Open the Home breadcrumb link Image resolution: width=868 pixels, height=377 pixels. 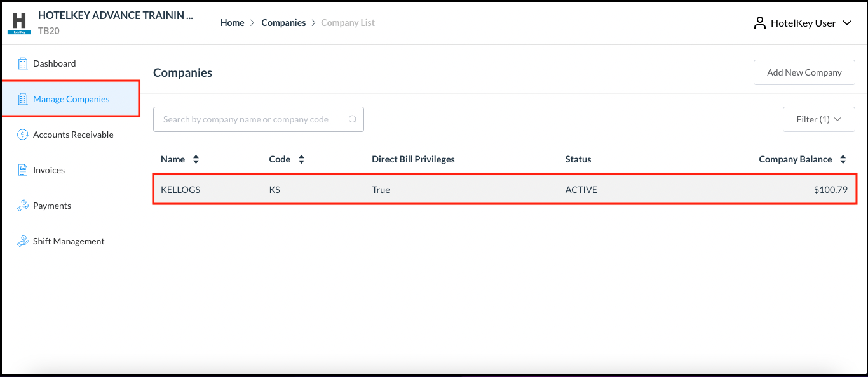click(x=232, y=22)
